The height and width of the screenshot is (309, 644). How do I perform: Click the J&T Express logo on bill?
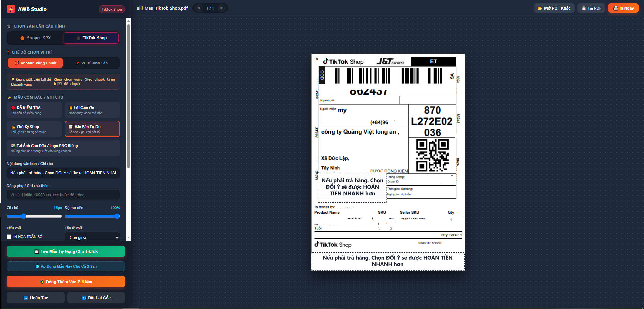point(390,61)
